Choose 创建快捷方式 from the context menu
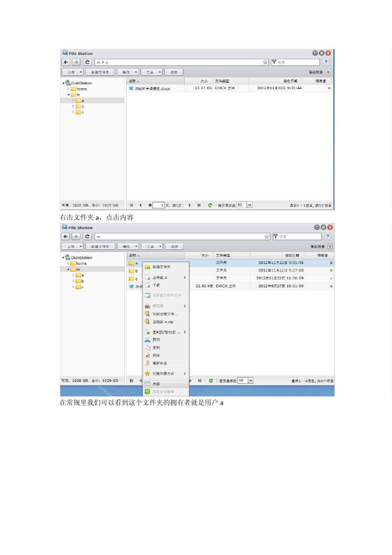This screenshot has height=555, width=392. click(166, 374)
